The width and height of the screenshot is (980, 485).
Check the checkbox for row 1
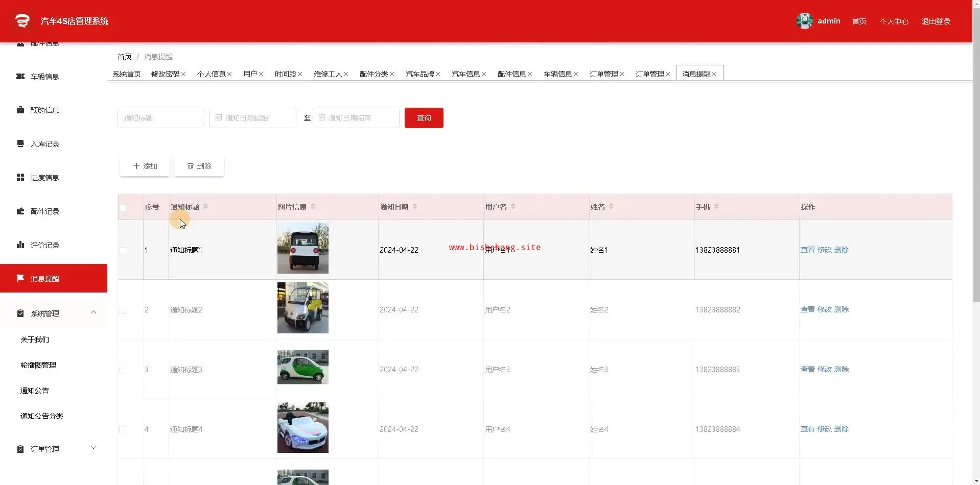coord(123,250)
